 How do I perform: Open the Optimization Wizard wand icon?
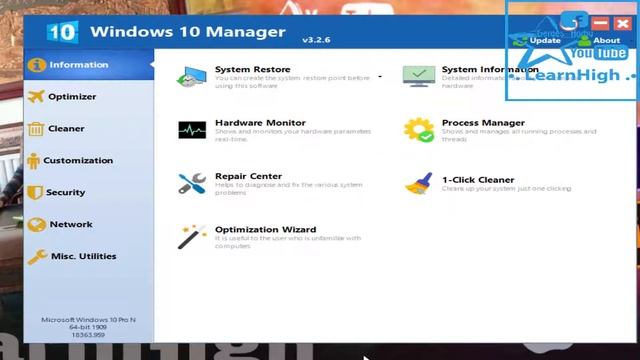pyautogui.click(x=192, y=237)
